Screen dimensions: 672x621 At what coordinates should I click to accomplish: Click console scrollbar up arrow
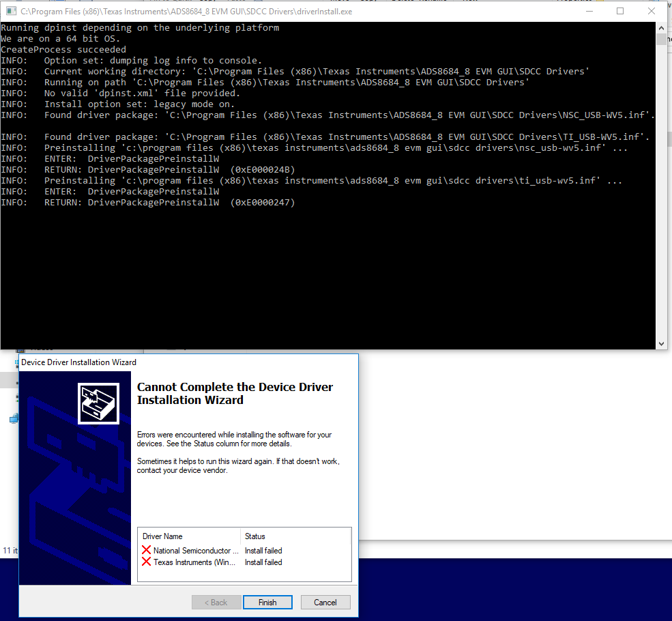661,28
